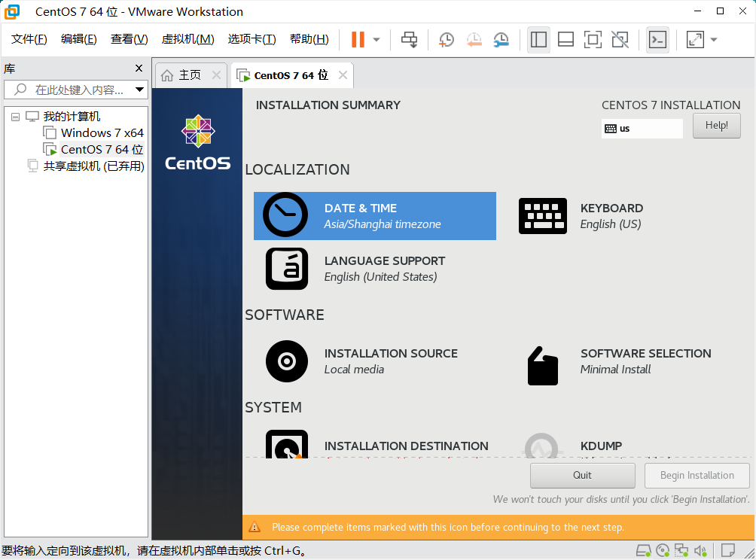Click the hard disk status bar icon

643,550
